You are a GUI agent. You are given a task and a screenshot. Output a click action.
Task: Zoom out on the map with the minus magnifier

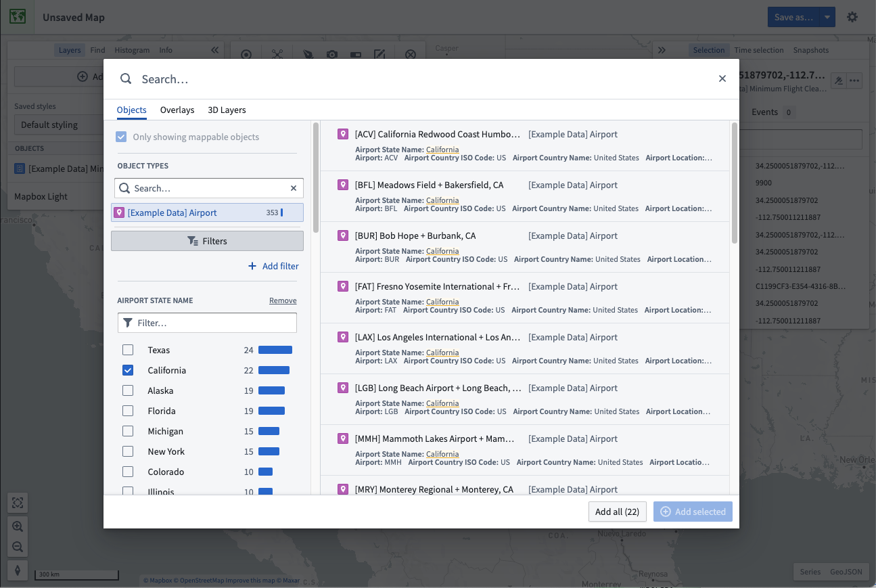(x=18, y=547)
